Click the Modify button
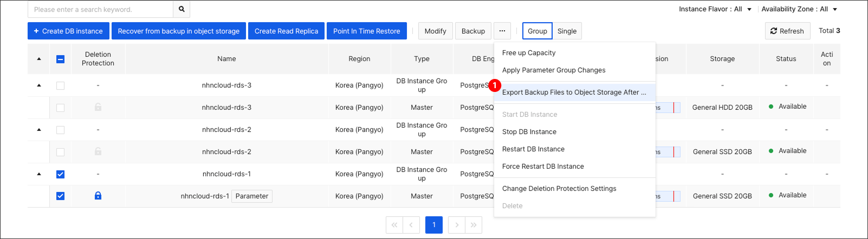This screenshot has height=239, width=868. (x=436, y=31)
